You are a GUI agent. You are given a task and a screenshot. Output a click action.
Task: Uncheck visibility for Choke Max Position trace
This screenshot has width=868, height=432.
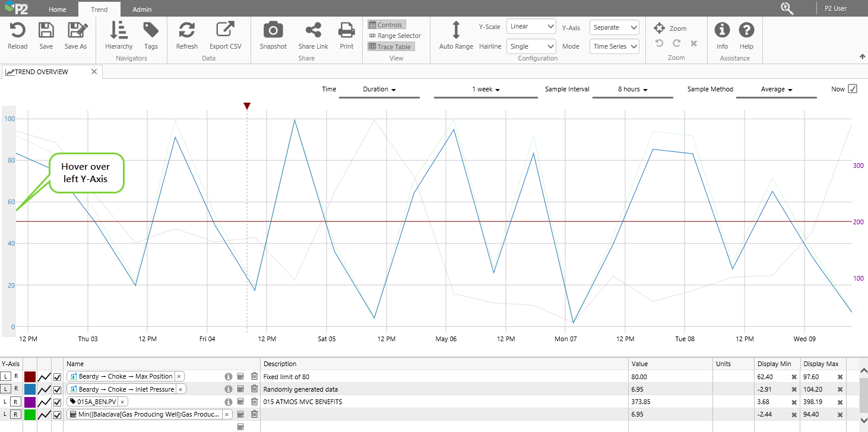[58, 376]
